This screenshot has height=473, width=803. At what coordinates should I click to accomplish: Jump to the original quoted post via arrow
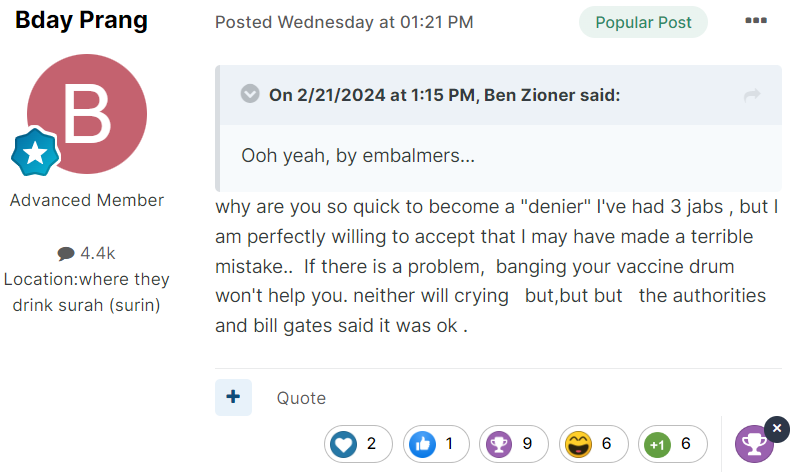752,95
